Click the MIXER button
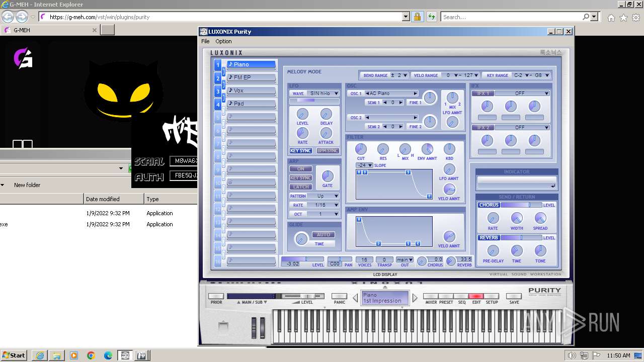Image resolution: width=644 pixels, height=362 pixels. point(431,296)
